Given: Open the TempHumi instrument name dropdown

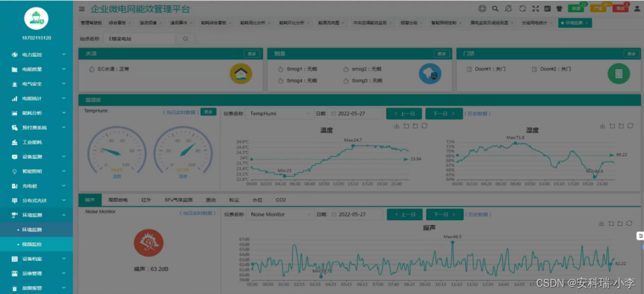Looking at the screenshot, I should pos(280,114).
